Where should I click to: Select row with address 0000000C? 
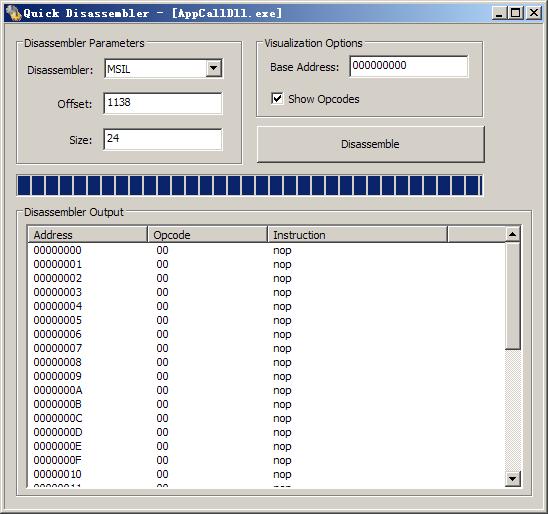click(266, 418)
